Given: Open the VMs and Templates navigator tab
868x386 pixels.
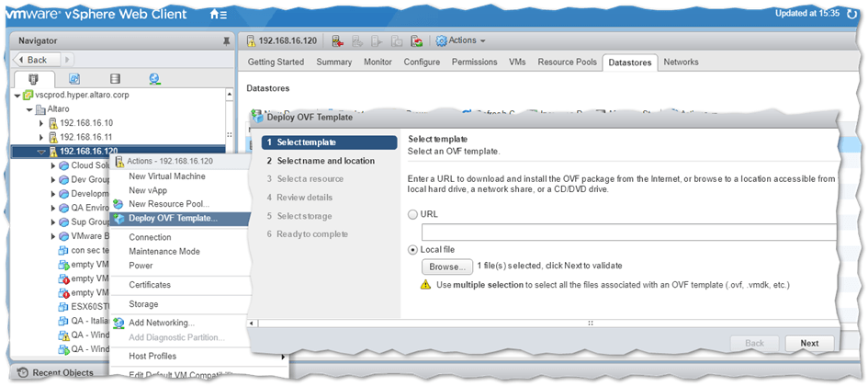Looking at the screenshot, I should pyautogui.click(x=74, y=79).
